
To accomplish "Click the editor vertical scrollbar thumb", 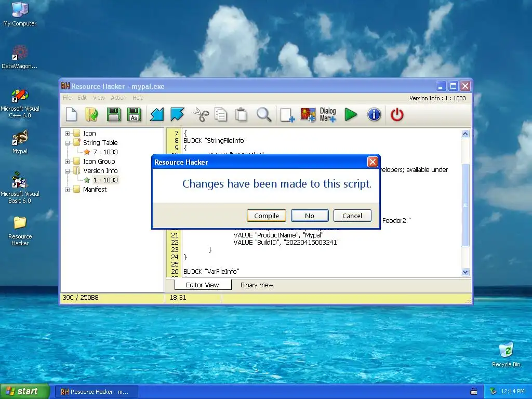I will [465, 205].
